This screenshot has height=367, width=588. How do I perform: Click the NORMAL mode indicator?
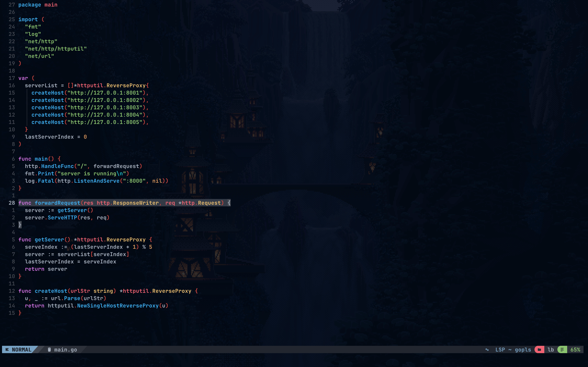(x=21, y=349)
